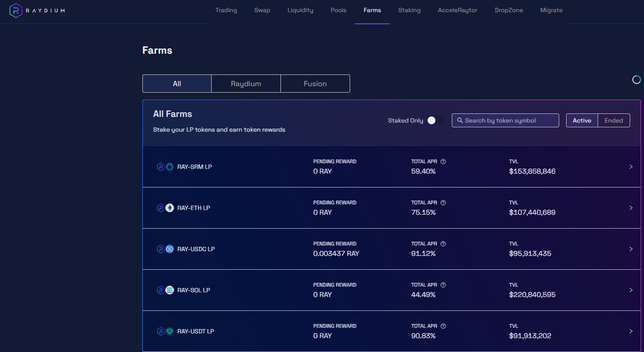The width and height of the screenshot is (644, 352).
Task: Click the Stake your LP tokens description text
Action: 219,129
